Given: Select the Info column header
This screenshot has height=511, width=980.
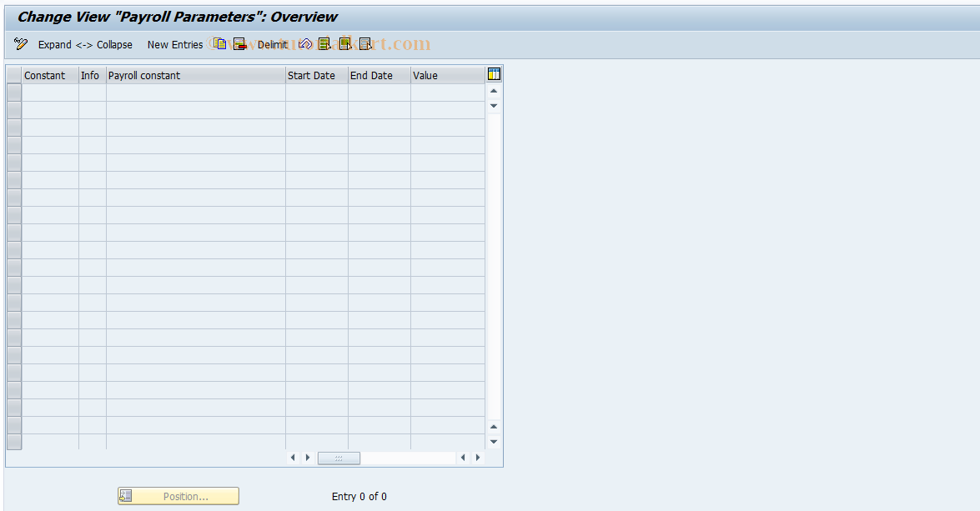Looking at the screenshot, I should tap(93, 75).
